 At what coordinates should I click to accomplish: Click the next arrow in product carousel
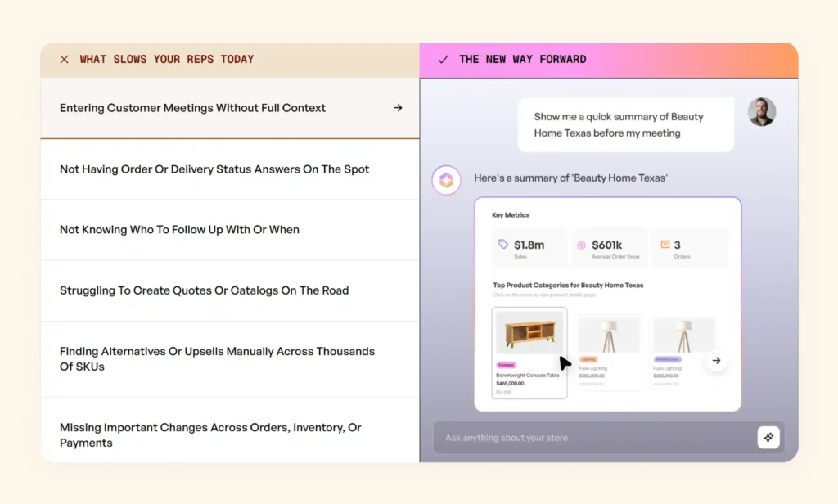[x=716, y=361]
